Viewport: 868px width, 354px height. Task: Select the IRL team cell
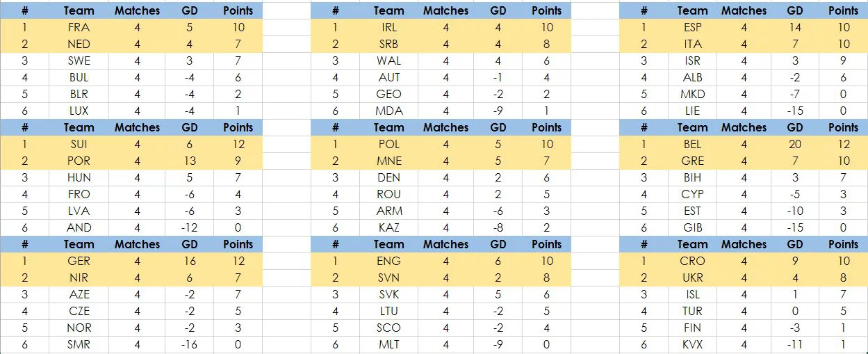tap(388, 27)
